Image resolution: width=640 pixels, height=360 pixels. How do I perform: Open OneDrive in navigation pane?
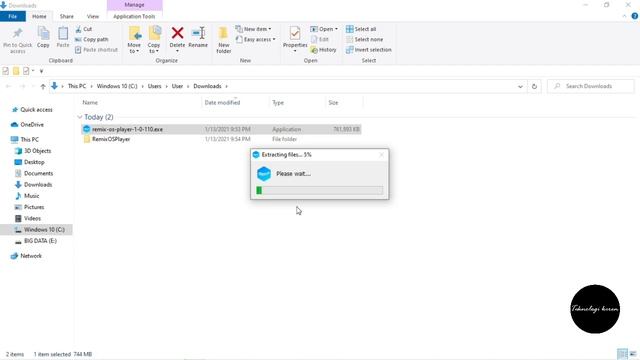[x=27, y=124]
